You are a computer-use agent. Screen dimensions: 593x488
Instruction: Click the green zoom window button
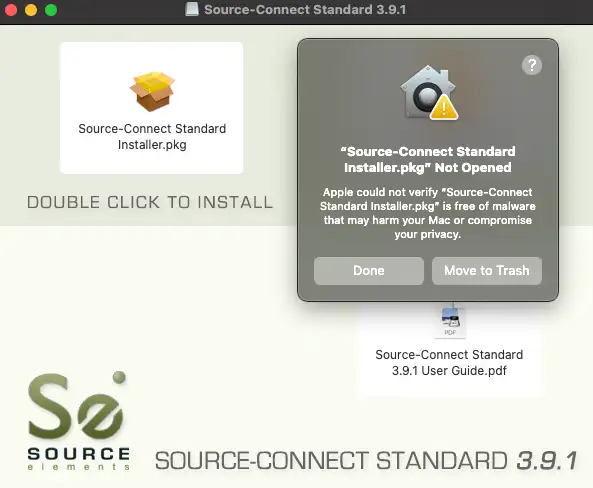51,10
